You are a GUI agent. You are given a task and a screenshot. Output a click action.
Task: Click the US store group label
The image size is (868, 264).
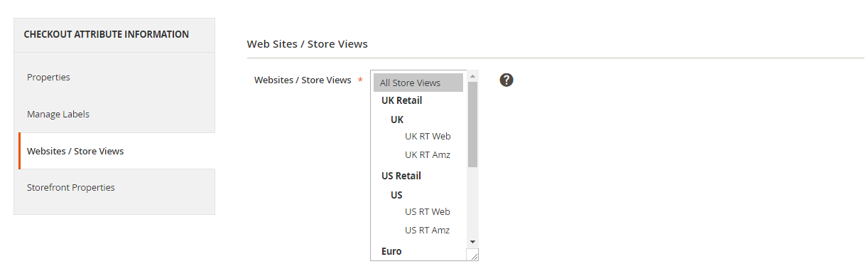(x=396, y=195)
